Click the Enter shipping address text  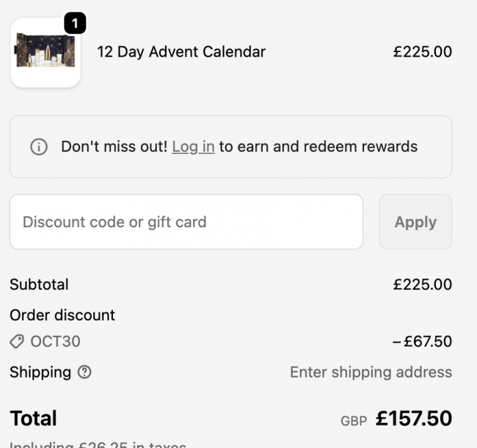[371, 372]
